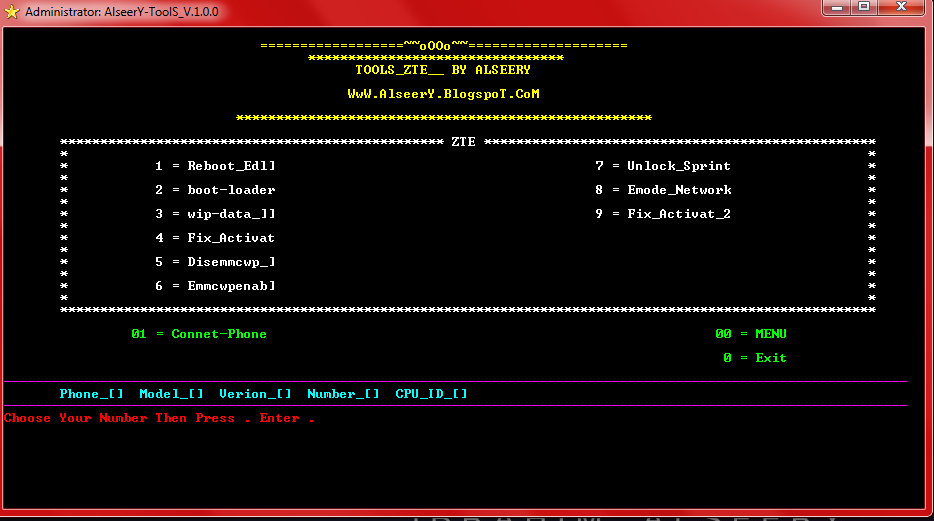
Task: Close the AlseerY-ToolS window
Action: (901, 7)
